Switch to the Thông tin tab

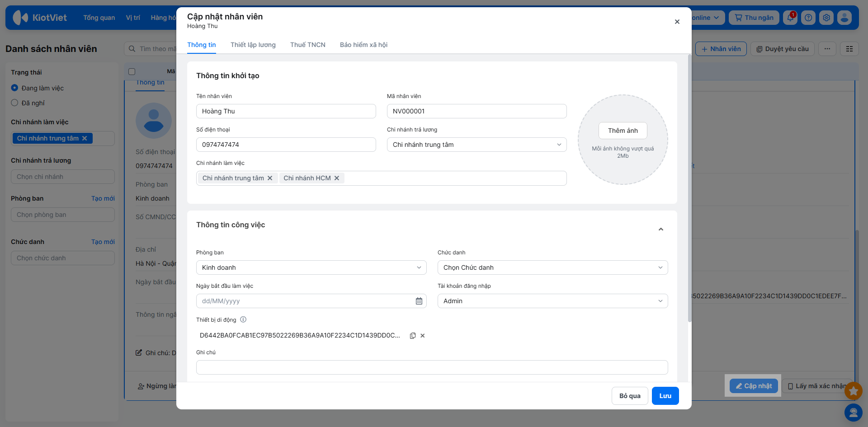[202, 45]
